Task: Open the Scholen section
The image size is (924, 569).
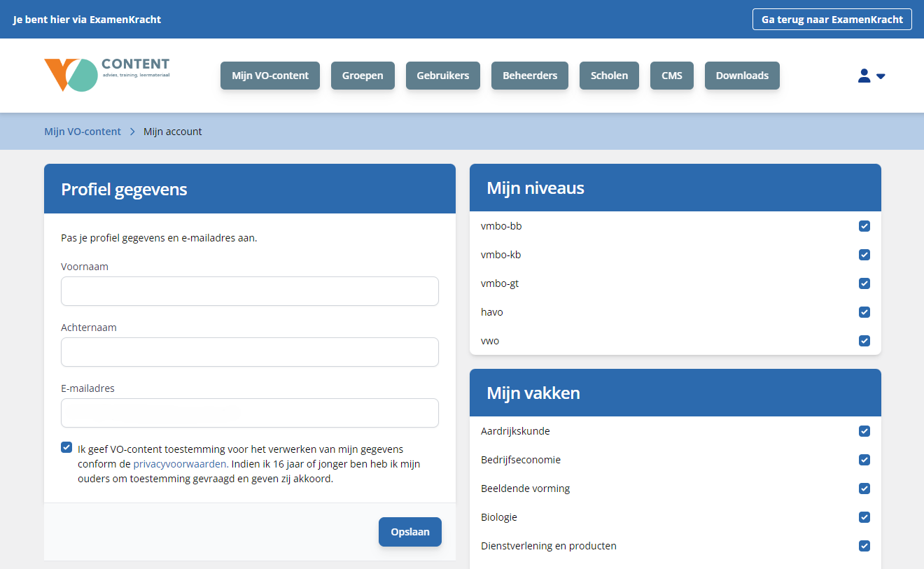Action: 609,76
